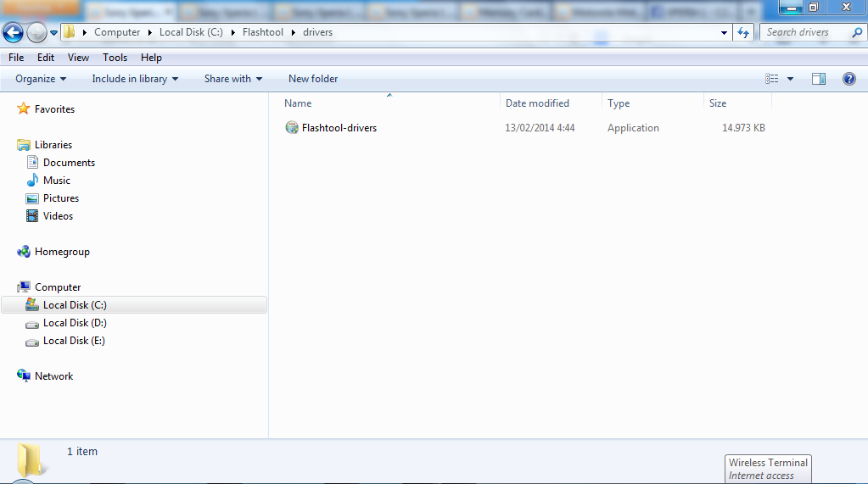Open the View menu
Image resolution: width=868 pixels, height=484 pixels.
[x=78, y=58]
